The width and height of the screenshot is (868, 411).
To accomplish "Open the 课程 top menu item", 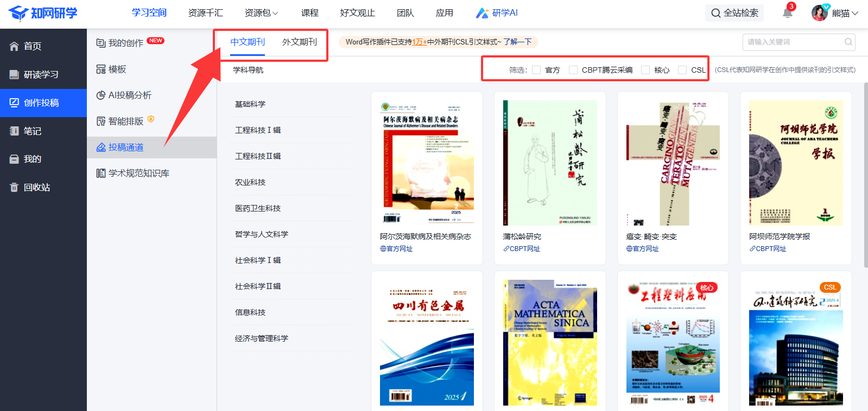I will 310,13.
